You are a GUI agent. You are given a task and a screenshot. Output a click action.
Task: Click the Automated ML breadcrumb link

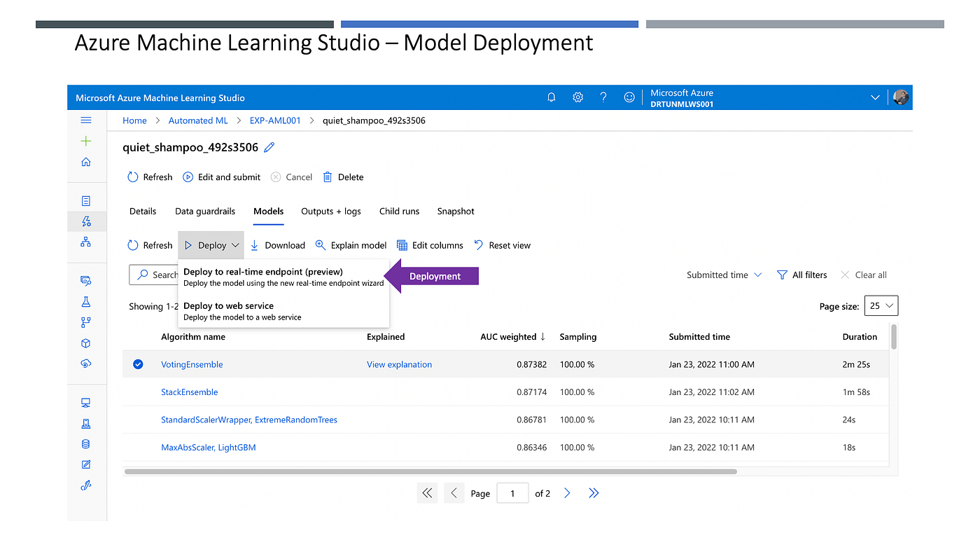tap(198, 120)
